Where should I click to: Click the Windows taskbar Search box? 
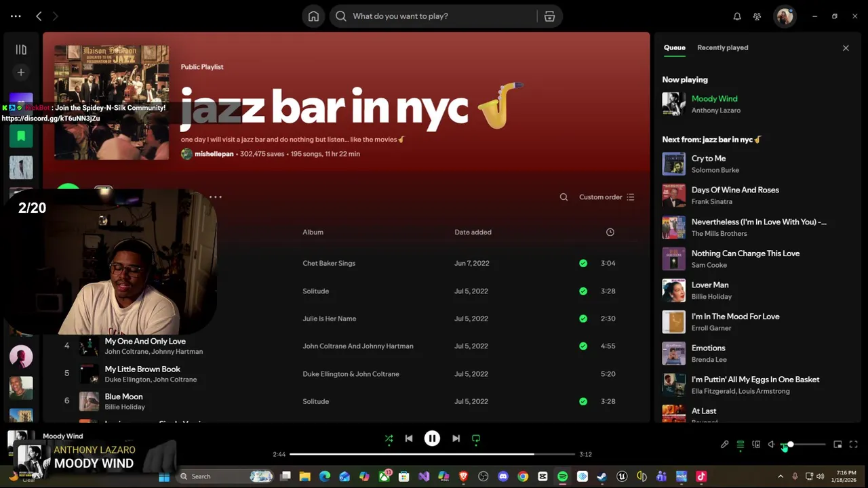[x=224, y=476]
